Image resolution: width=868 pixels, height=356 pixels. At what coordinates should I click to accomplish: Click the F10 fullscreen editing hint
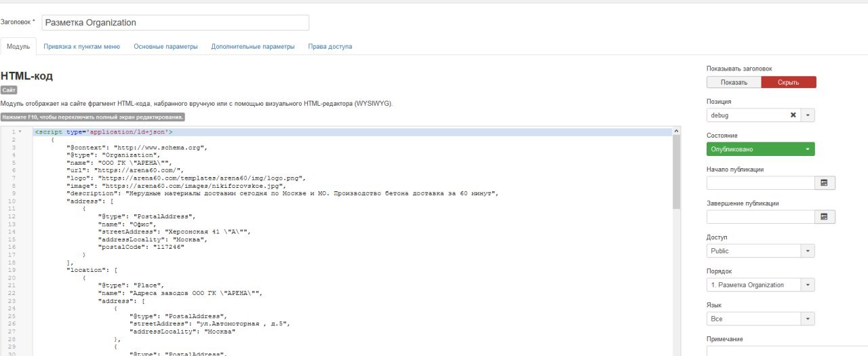coord(93,117)
